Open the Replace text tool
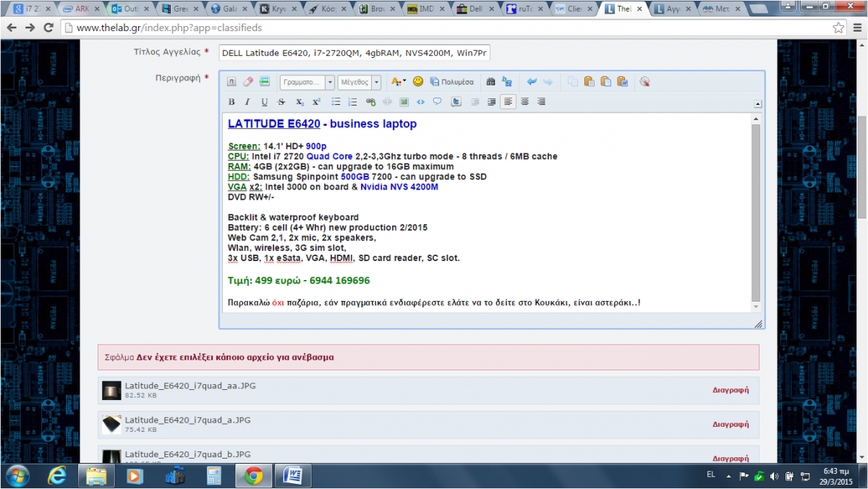This screenshot has height=489, width=868. coord(507,82)
